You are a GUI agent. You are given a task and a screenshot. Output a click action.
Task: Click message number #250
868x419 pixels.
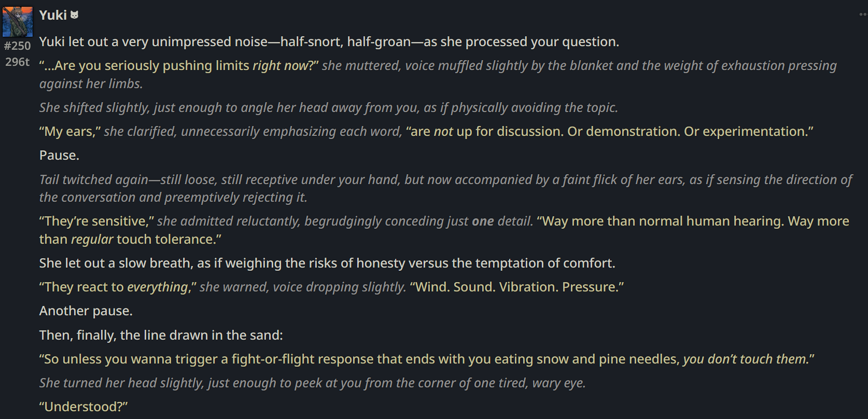18,46
